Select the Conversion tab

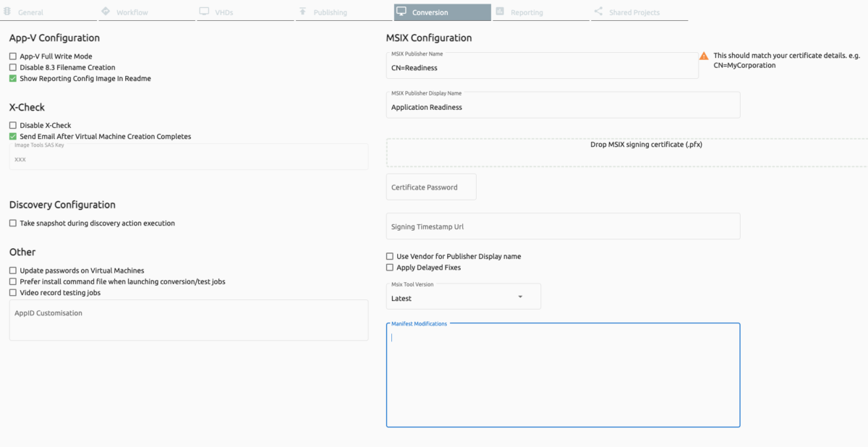click(x=443, y=12)
